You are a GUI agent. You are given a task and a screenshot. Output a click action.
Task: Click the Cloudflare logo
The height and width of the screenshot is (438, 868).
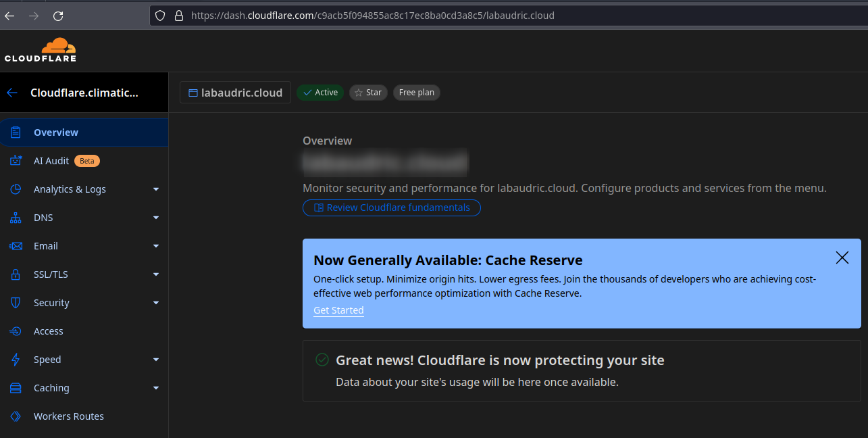click(41, 50)
